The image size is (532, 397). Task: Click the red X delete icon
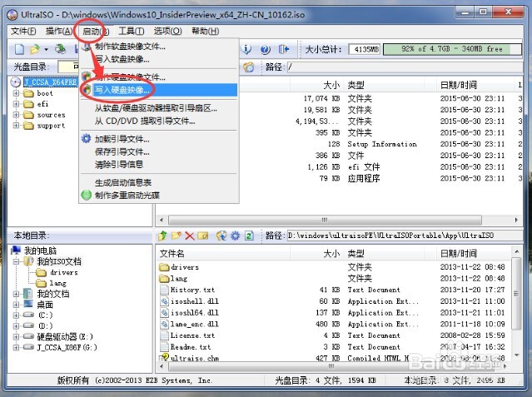(x=189, y=236)
